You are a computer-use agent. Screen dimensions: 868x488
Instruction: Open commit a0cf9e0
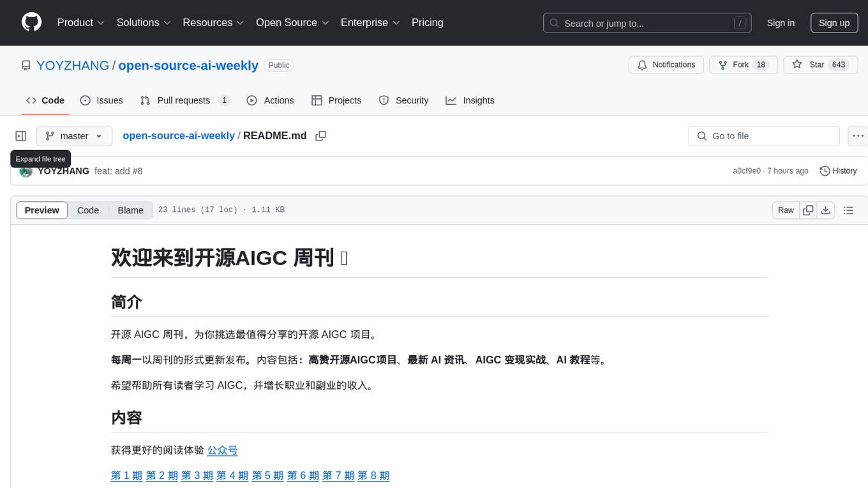747,171
